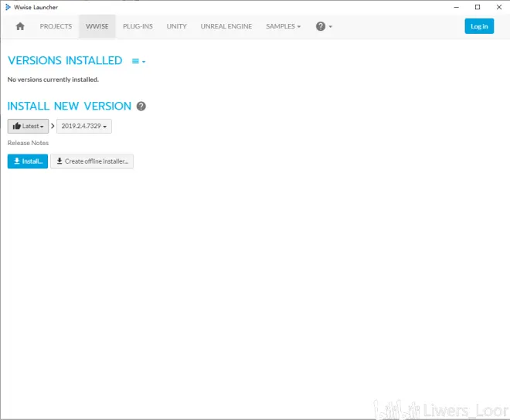Image resolution: width=510 pixels, height=420 pixels.
Task: Select the WWISE tab
Action: tap(97, 26)
